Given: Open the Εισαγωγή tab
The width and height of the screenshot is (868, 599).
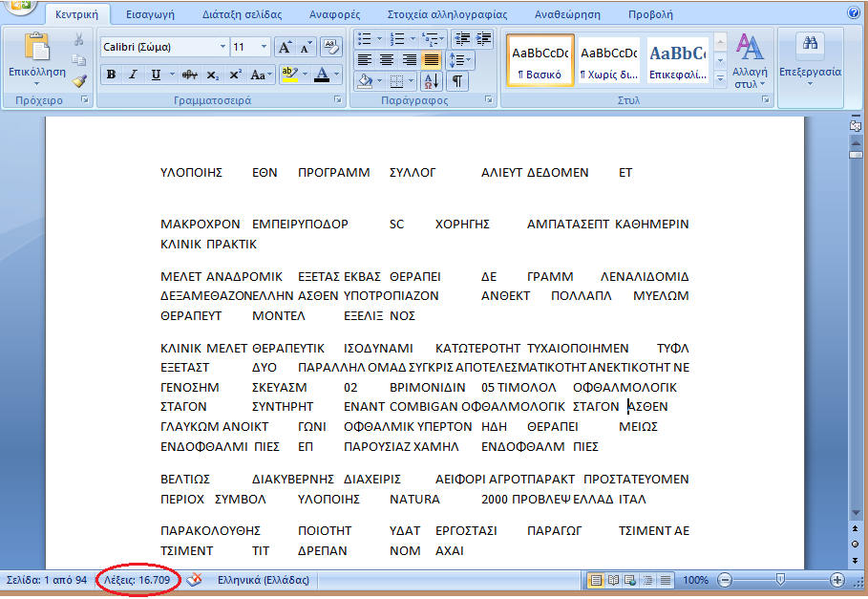Looking at the screenshot, I should [x=150, y=15].
